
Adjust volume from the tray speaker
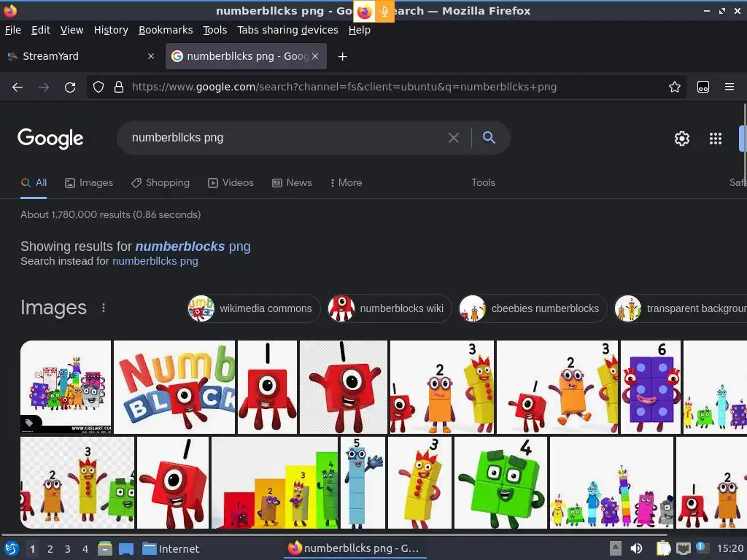coord(636,548)
